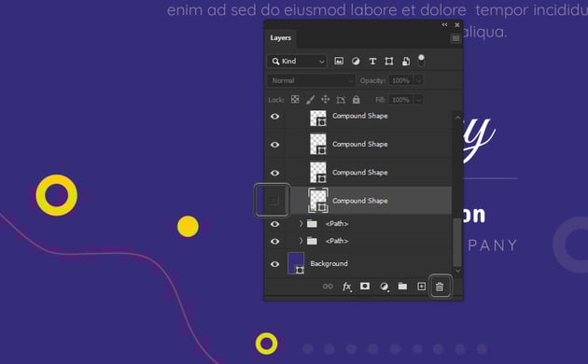
Task: Select thumbnail of first Compound Shape layer
Action: point(318,118)
